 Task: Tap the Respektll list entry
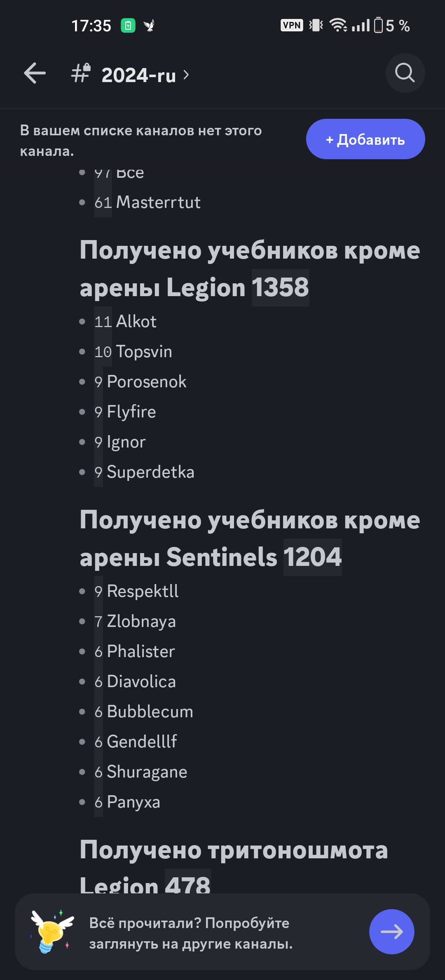click(x=143, y=591)
